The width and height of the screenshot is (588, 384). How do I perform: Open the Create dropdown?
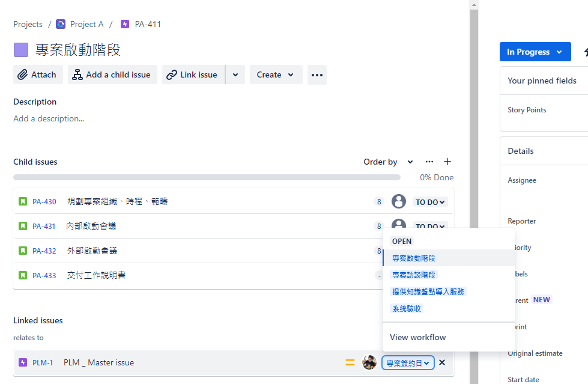(x=276, y=75)
